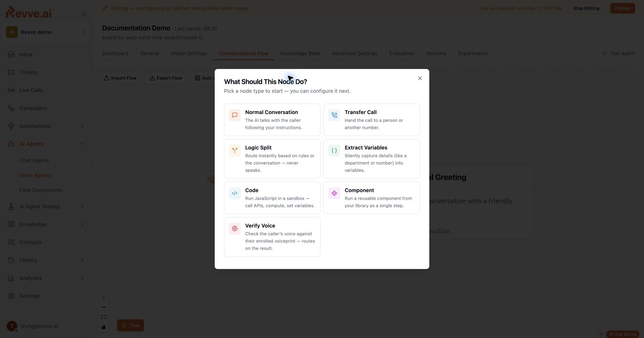The width and height of the screenshot is (644, 338).
Task: Expand AI Agent Testing section
Action: point(82,206)
